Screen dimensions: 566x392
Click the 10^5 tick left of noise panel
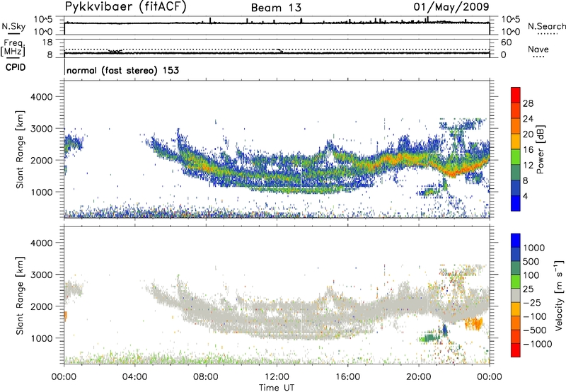pos(43,20)
